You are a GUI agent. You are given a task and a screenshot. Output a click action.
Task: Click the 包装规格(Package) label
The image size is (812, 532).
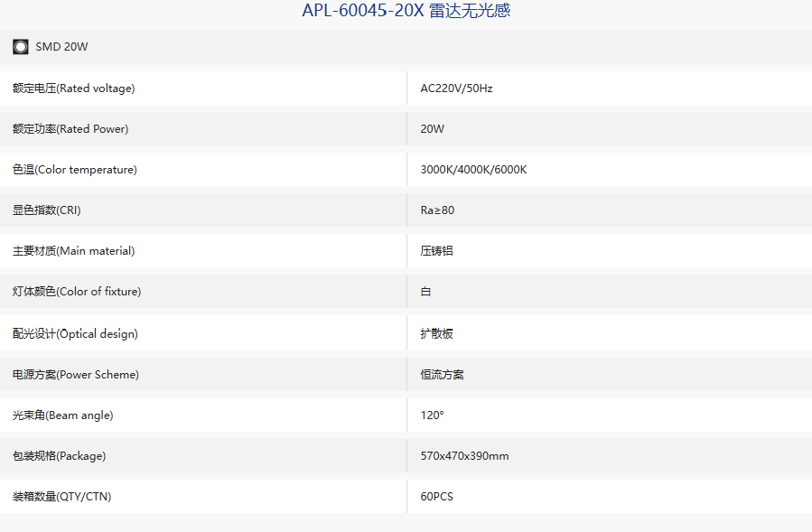click(x=59, y=456)
